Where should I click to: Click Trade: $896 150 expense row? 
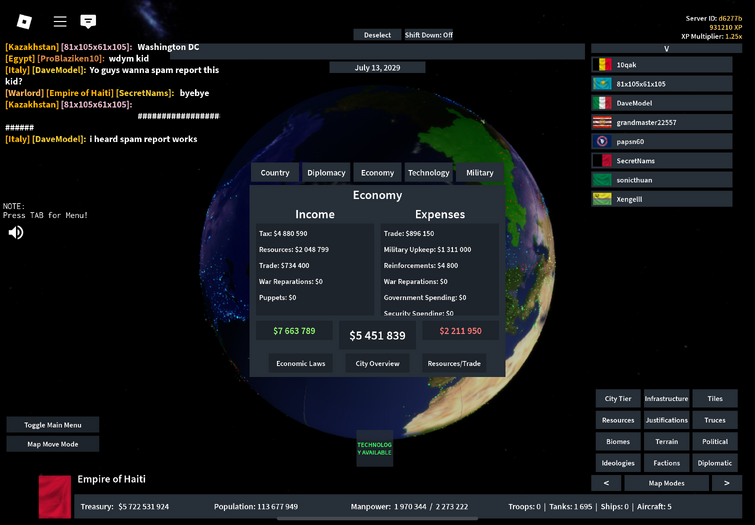point(409,234)
